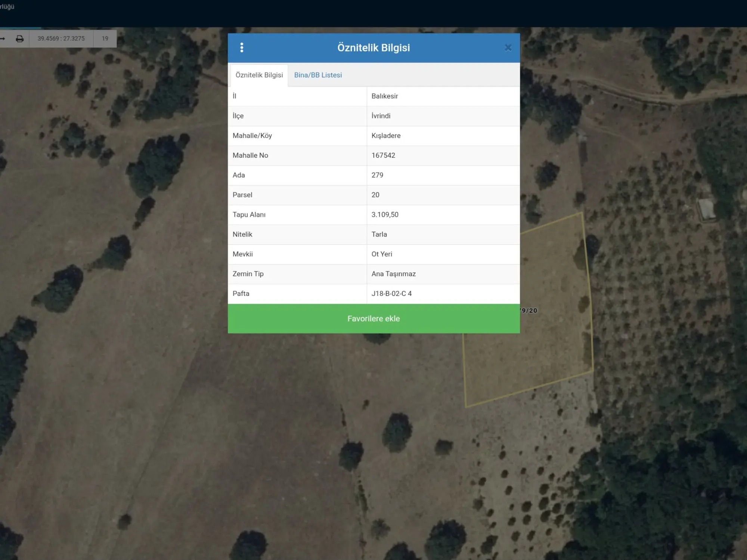This screenshot has height=560, width=747.
Task: Click the Tapu Alanı label
Action: [249, 215]
